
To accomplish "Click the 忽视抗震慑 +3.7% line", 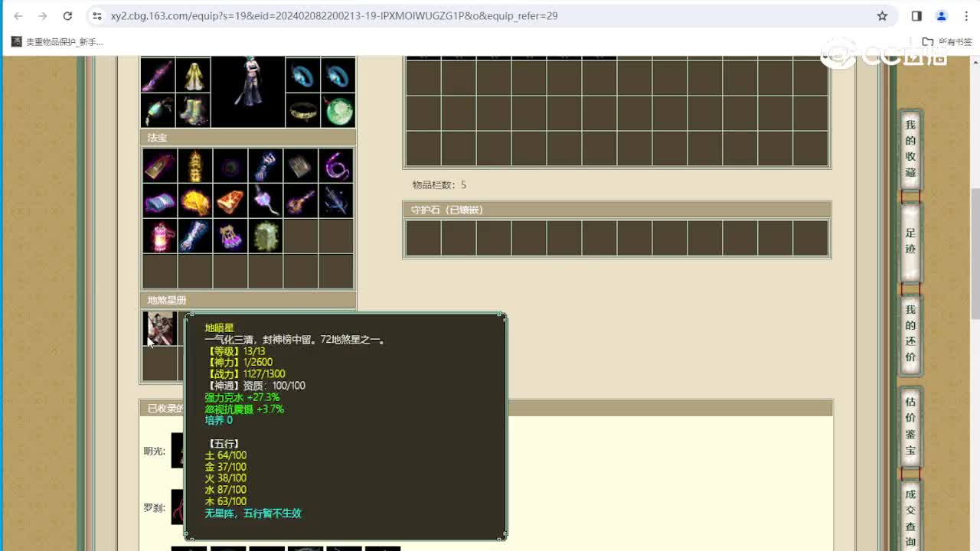I will [x=244, y=409].
